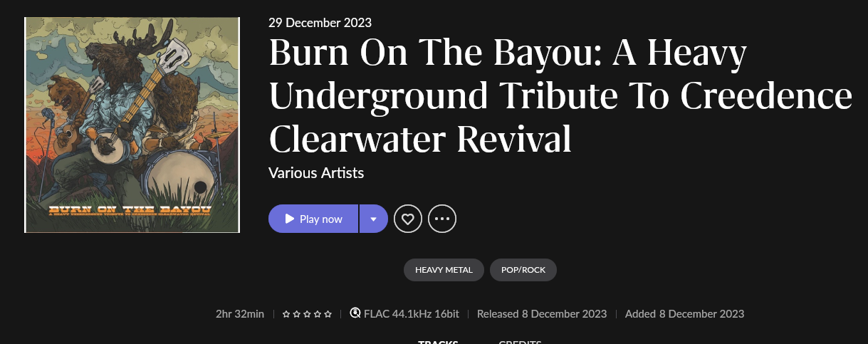Switch to the TRACKS tab
The height and width of the screenshot is (344, 868).
tap(438, 341)
